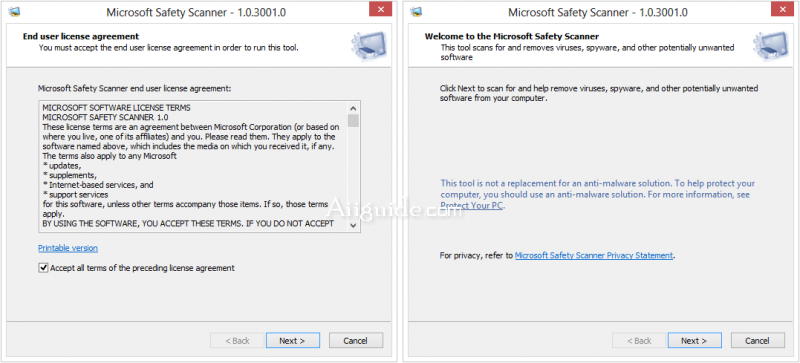This screenshot has width=800, height=363.
Task: Click the line * updates,
Action: tap(62, 166)
